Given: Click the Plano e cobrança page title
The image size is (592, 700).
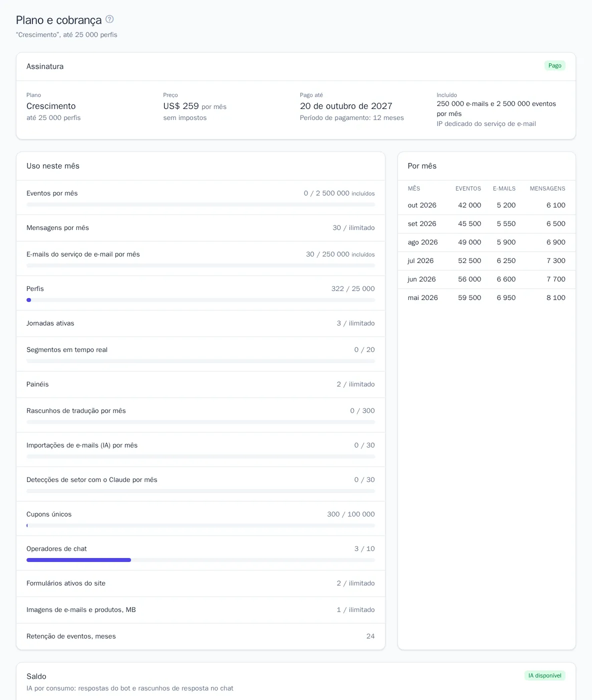Looking at the screenshot, I should point(58,20).
